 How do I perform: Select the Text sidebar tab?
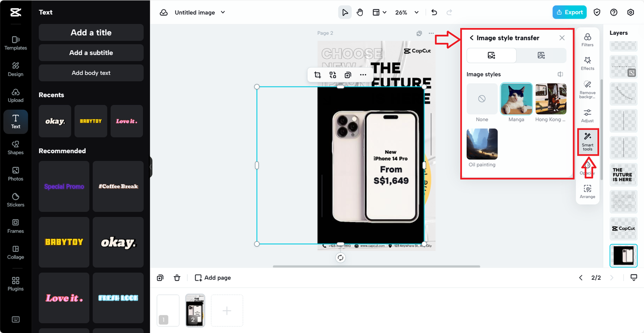16,121
